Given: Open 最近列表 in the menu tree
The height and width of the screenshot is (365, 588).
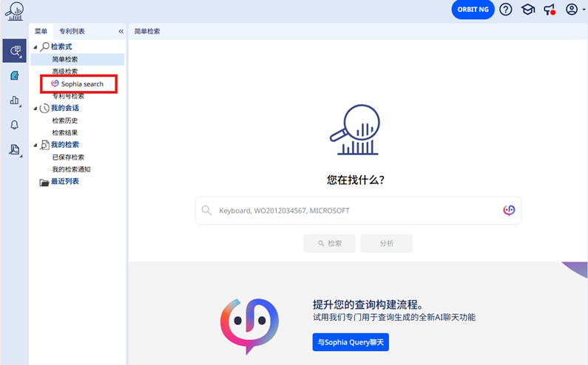Looking at the screenshot, I should [x=65, y=181].
